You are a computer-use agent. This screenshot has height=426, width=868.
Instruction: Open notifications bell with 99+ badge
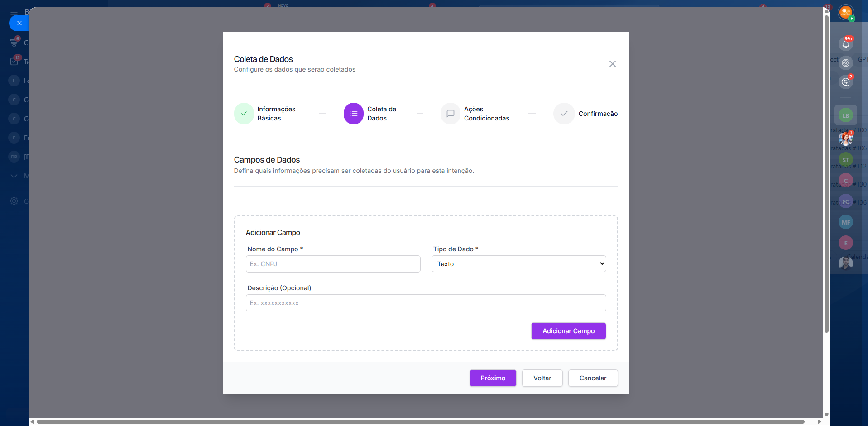click(x=845, y=44)
